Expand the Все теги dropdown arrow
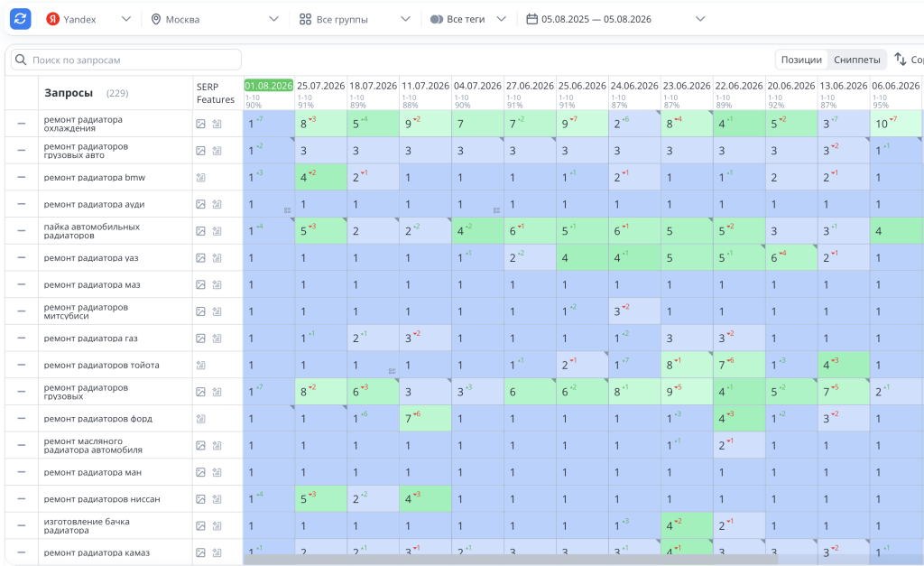Screen dimensions: 924x566 (x=502, y=19)
